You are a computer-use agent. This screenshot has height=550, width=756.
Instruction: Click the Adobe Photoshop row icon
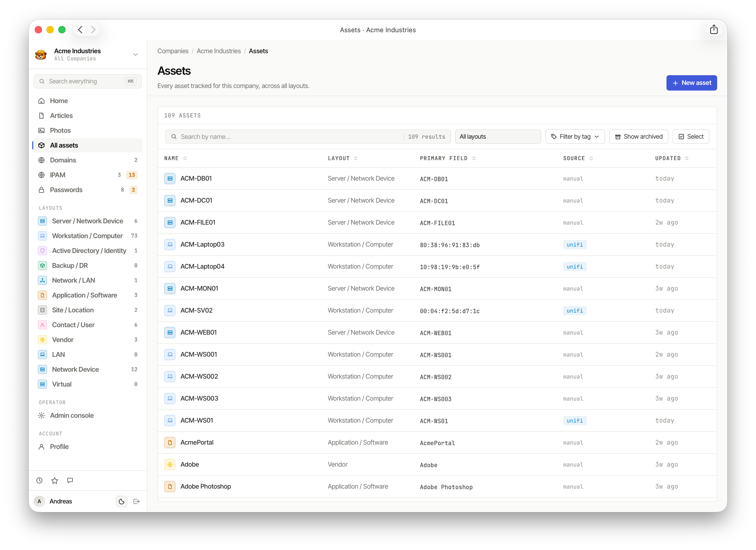(170, 486)
